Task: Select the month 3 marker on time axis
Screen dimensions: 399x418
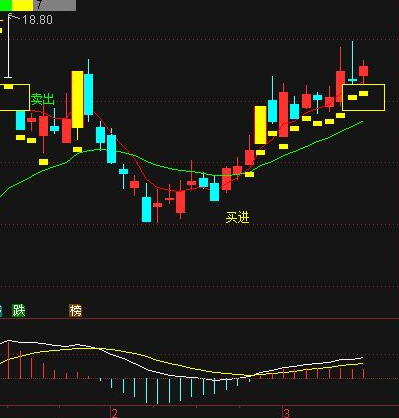Action: coord(286,413)
